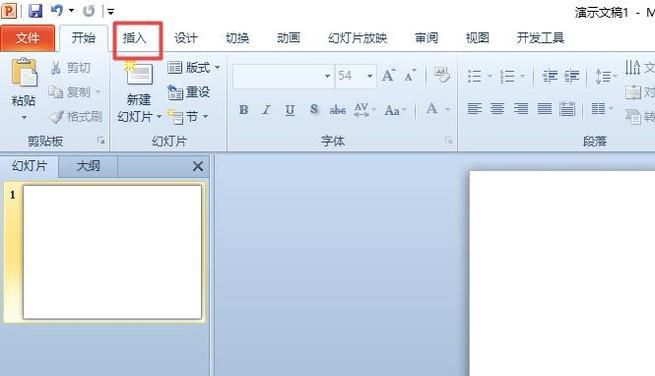655x376 pixels.
Task: Clear all formatting with eraser icon
Action: click(442, 75)
